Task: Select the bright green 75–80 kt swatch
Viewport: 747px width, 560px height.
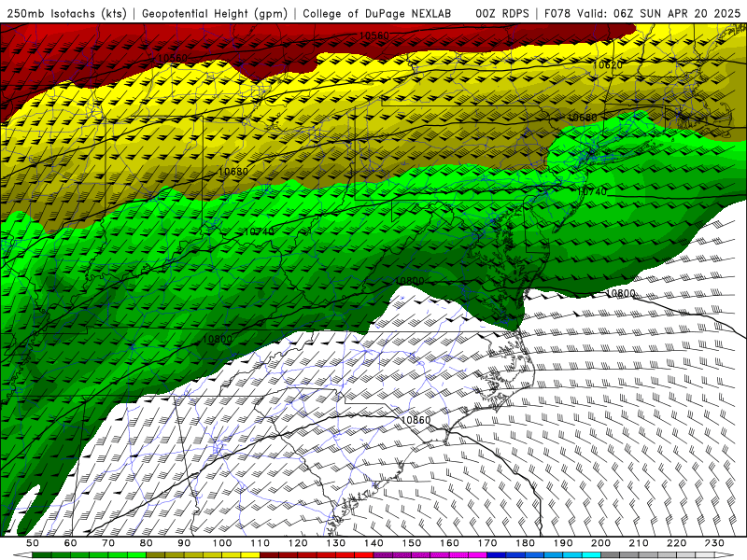Action: click(x=136, y=555)
